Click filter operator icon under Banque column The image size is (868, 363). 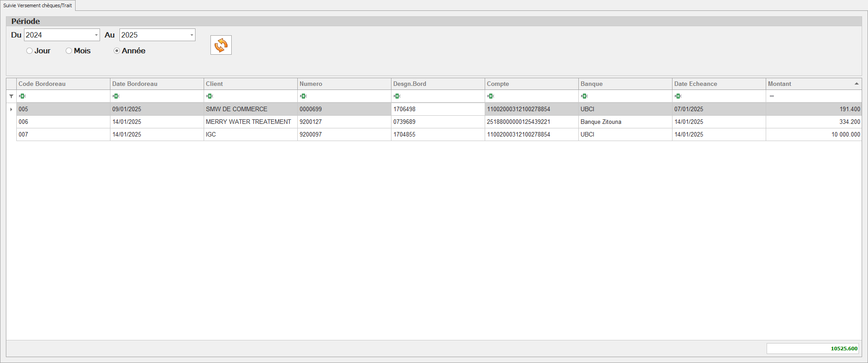[584, 96]
